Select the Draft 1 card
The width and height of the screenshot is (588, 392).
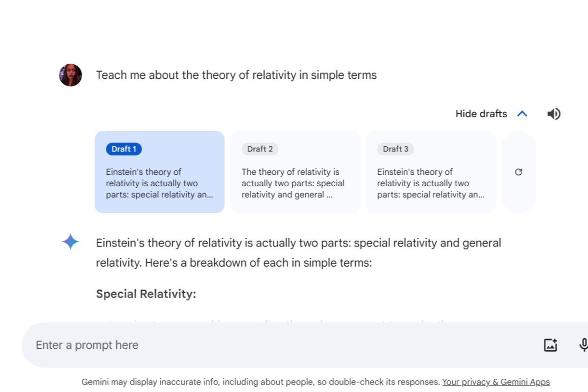(160, 172)
